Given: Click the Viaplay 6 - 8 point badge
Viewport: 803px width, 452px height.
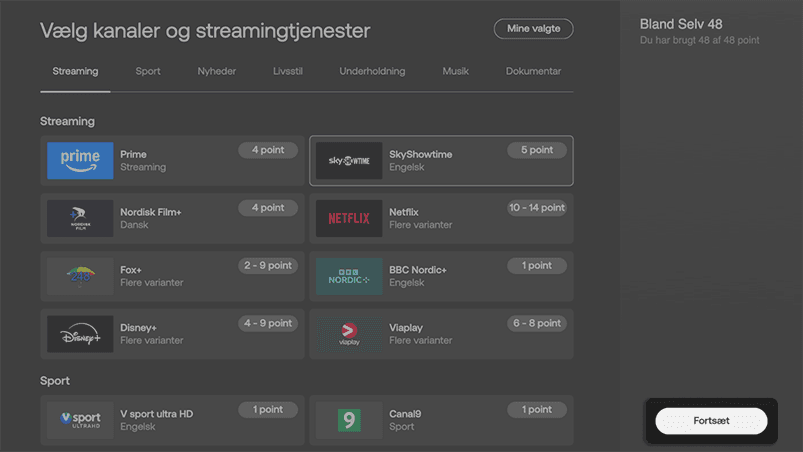Looking at the screenshot, I should (x=537, y=324).
